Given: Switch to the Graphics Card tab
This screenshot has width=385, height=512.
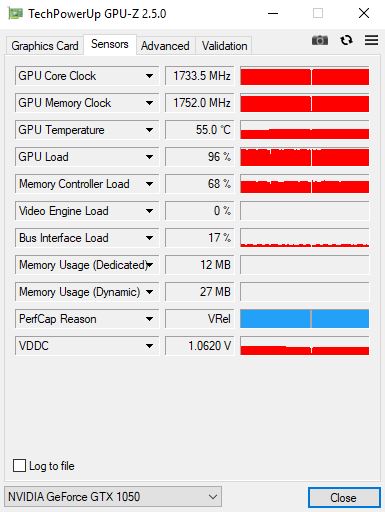Looking at the screenshot, I should pyautogui.click(x=45, y=46).
